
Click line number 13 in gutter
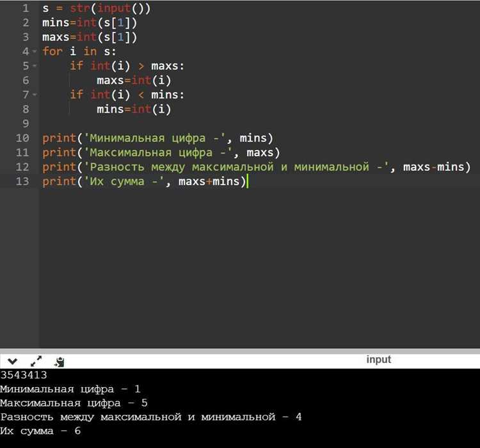(22, 181)
